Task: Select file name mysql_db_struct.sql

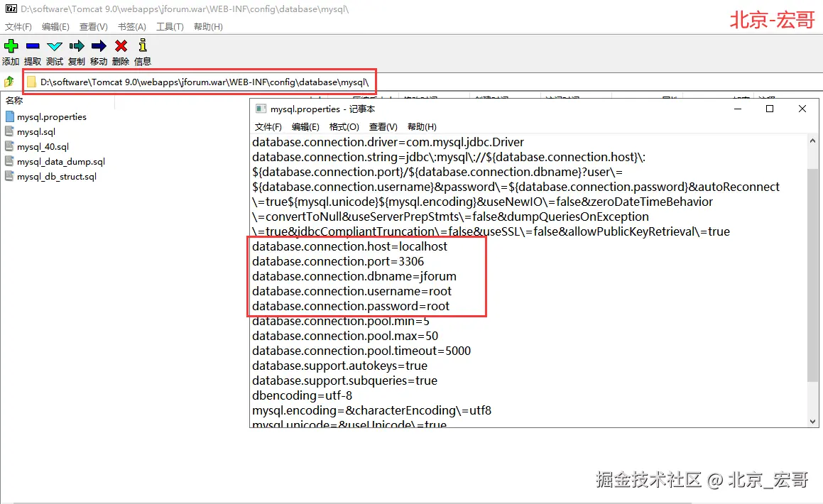Action: [57, 177]
